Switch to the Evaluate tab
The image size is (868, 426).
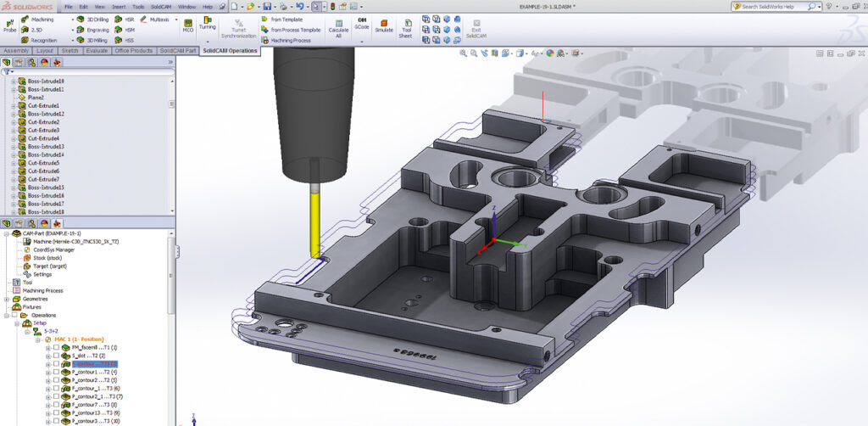(x=97, y=51)
